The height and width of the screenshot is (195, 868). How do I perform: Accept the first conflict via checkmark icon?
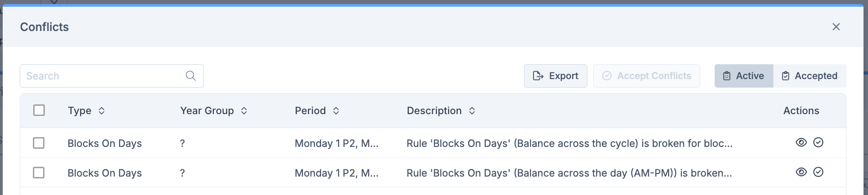[x=818, y=142]
